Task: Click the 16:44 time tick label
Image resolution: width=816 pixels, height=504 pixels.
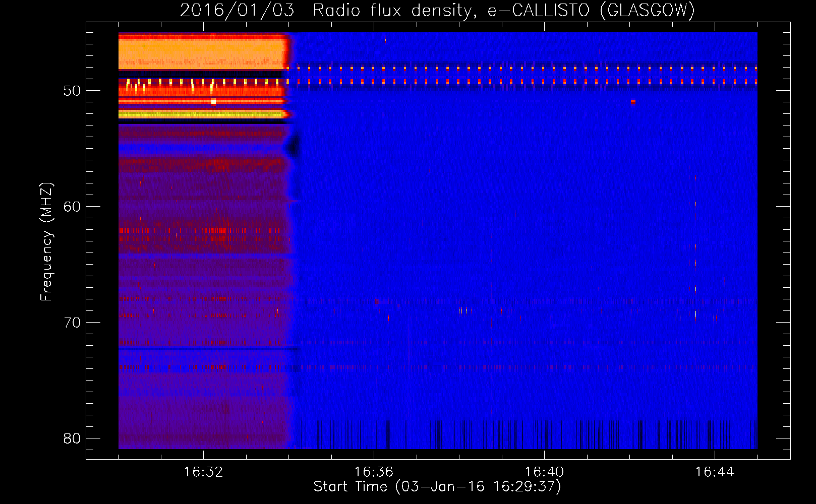Action: [x=715, y=472]
